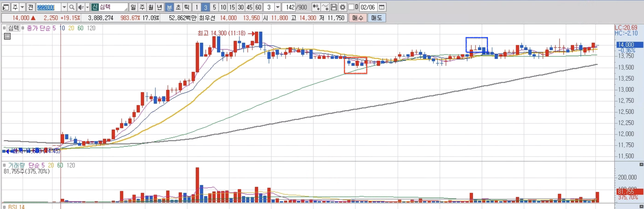Click the stock code input field 222800
Image resolution: width=644 pixels, height=209 pixels.
pyautogui.click(x=49, y=7)
